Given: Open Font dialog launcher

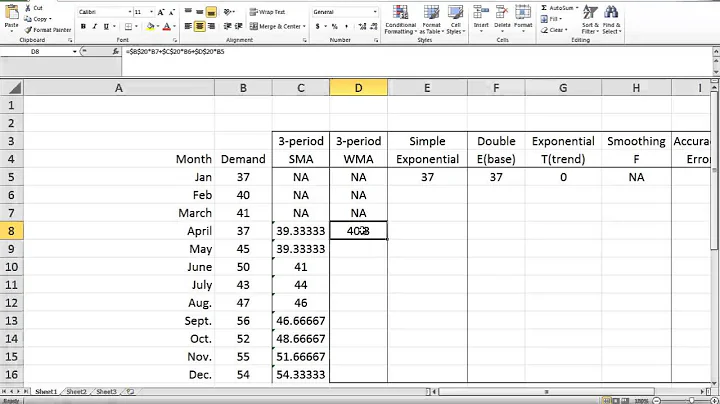Looking at the screenshot, I should point(175,40).
